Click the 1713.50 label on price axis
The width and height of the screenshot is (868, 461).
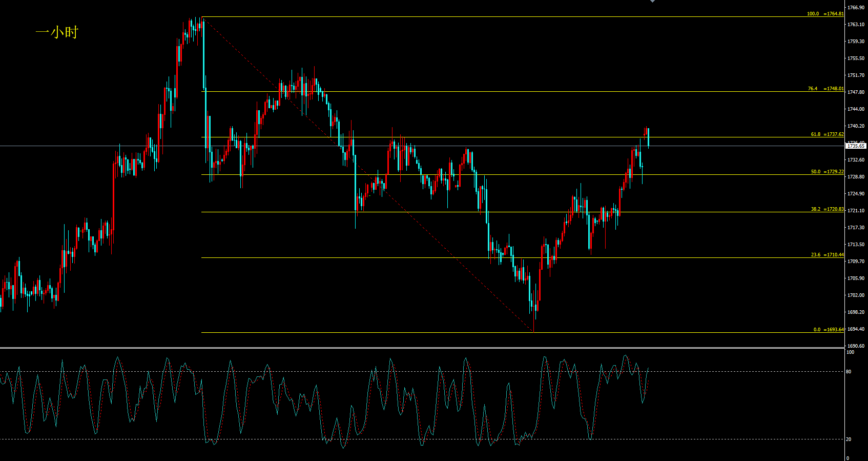click(856, 245)
